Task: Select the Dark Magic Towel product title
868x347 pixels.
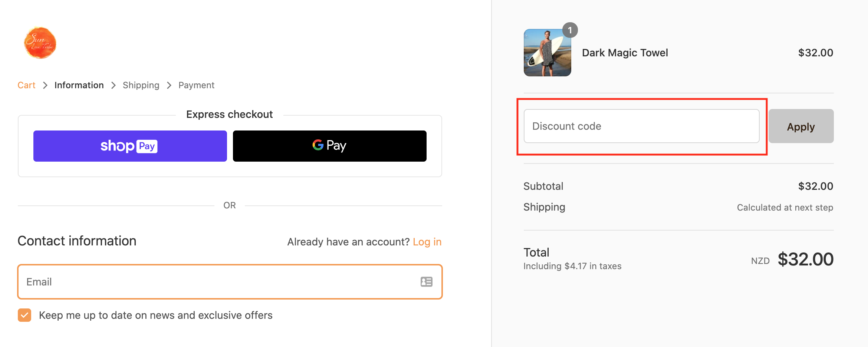Action: point(625,52)
